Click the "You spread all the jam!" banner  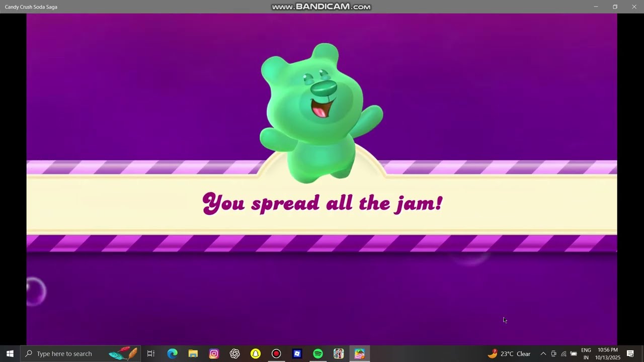coord(322,203)
